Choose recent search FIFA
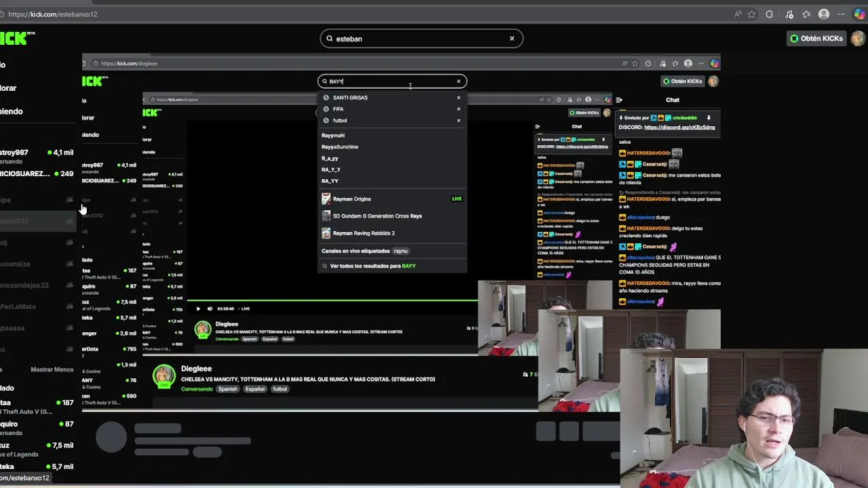Viewport: 868px width, 488px height. click(338, 109)
